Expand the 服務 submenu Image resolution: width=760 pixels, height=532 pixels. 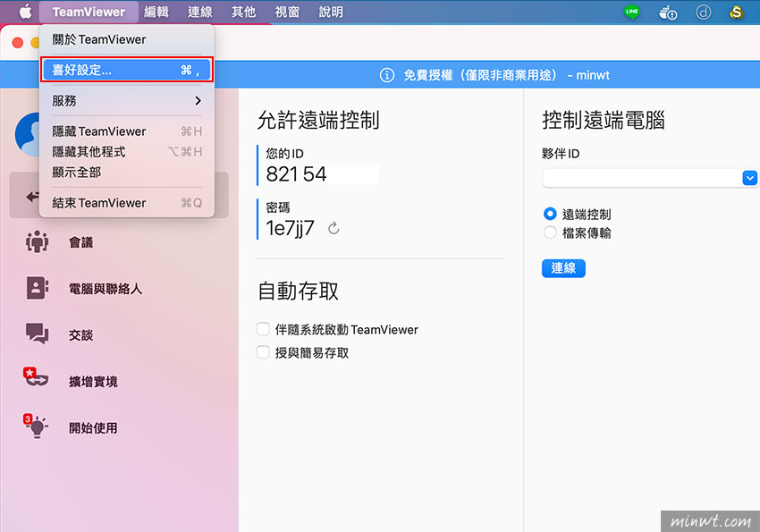[x=126, y=101]
